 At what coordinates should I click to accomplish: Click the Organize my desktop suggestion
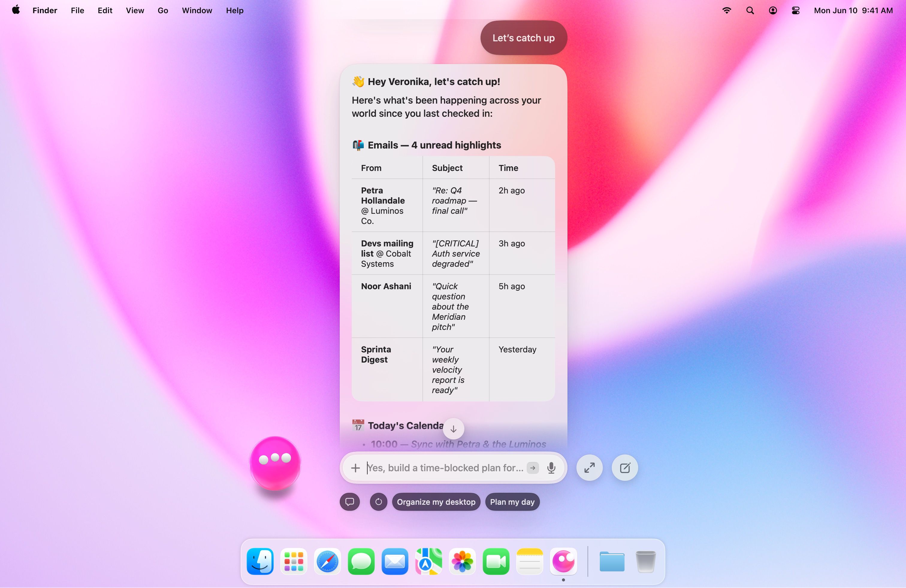coord(436,502)
